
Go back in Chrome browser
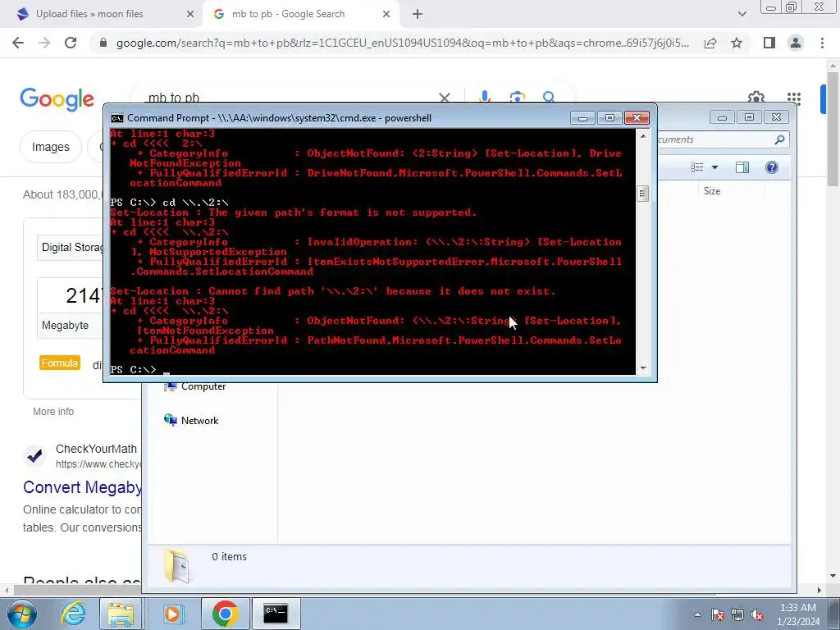click(x=18, y=43)
